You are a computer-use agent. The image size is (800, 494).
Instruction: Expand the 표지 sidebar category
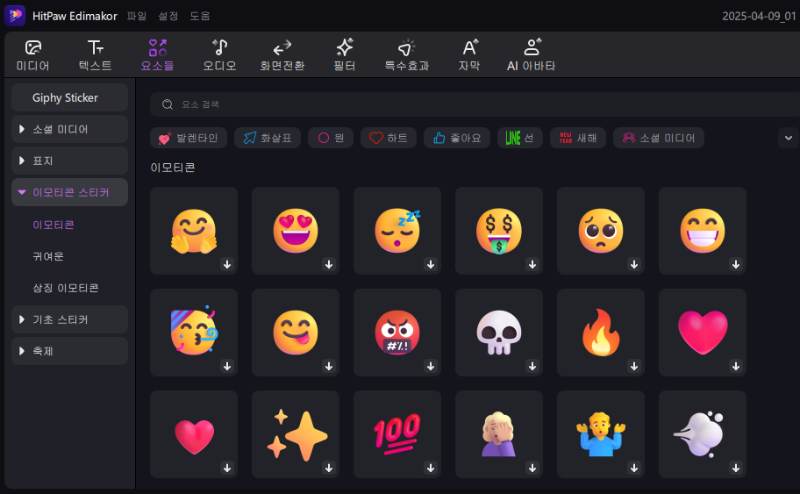click(x=69, y=161)
